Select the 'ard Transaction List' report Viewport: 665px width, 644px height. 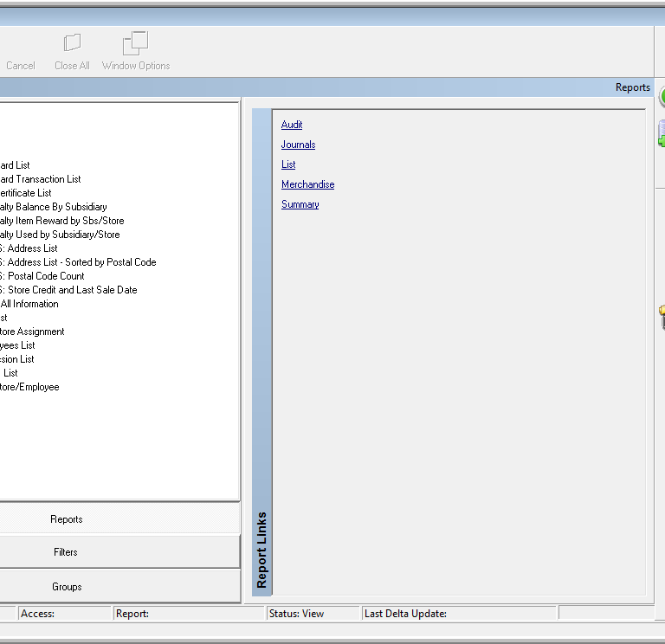41,179
